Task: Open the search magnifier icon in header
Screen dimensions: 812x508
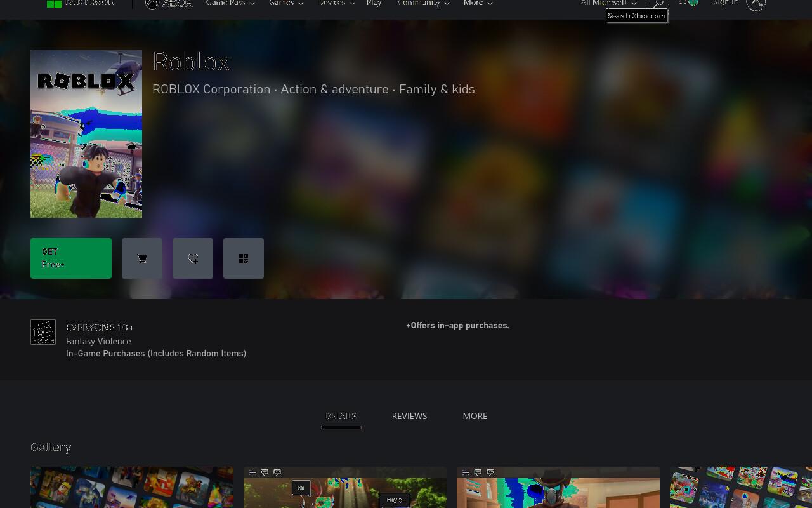Action: click(x=658, y=3)
